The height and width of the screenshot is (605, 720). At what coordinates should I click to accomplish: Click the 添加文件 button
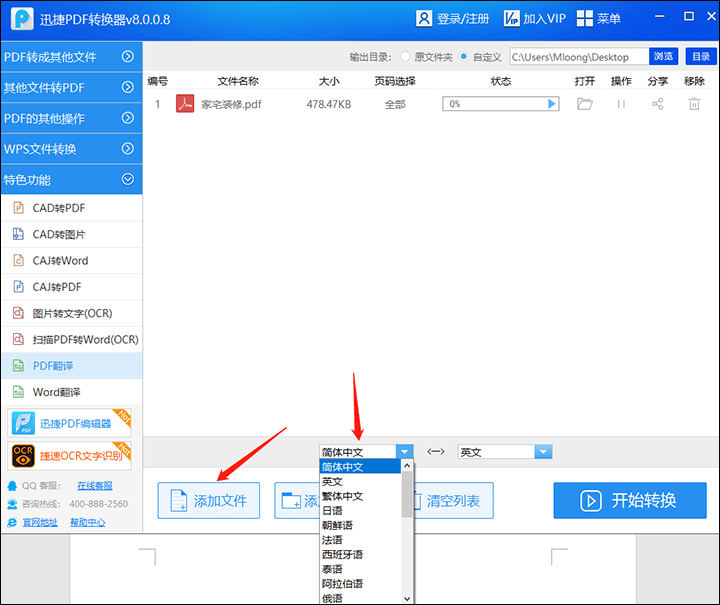click(209, 500)
